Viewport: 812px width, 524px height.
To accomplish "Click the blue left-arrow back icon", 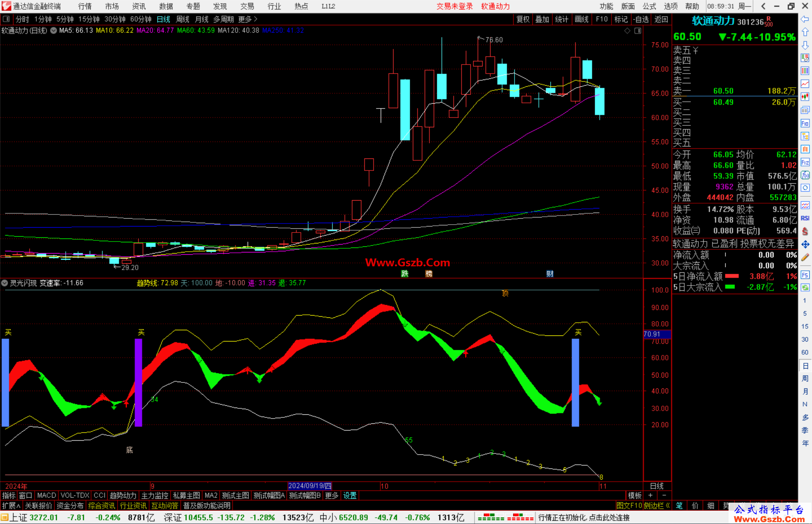I will pyautogui.click(x=805, y=19).
